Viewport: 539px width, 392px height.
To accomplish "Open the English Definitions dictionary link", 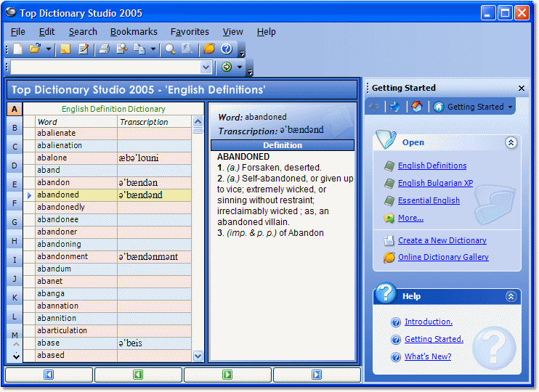I will 432,166.
